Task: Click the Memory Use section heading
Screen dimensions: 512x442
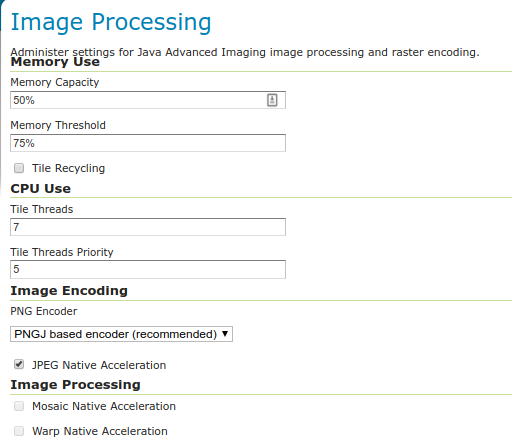Action: coord(55,62)
